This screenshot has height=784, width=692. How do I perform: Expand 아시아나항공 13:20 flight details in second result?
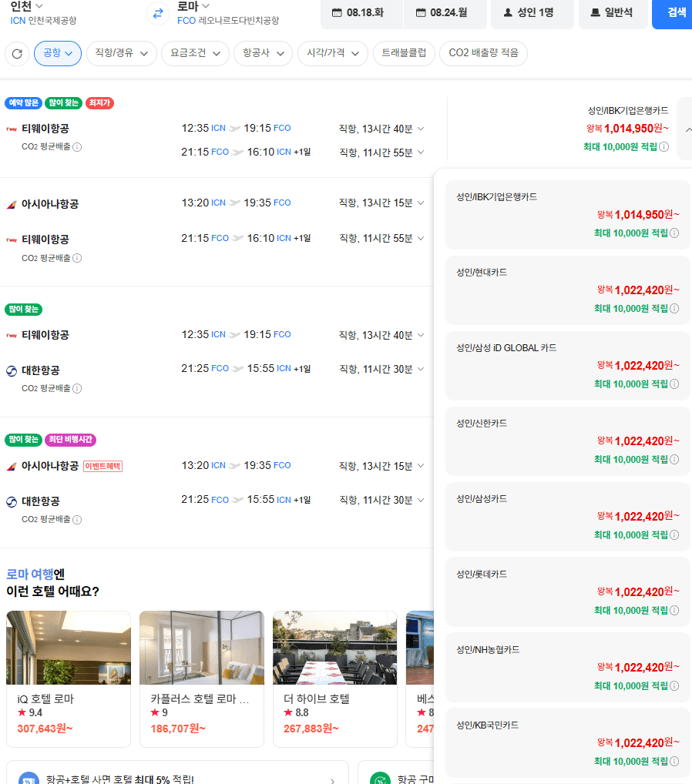pos(421,203)
